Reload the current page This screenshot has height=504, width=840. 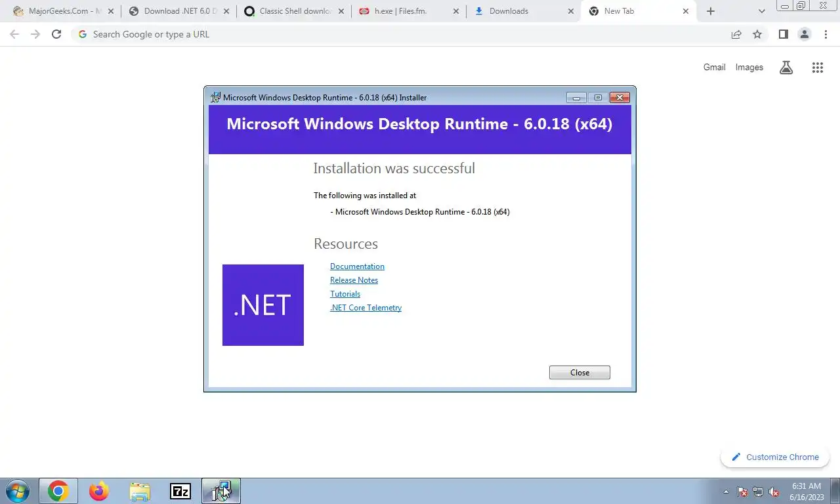56,34
